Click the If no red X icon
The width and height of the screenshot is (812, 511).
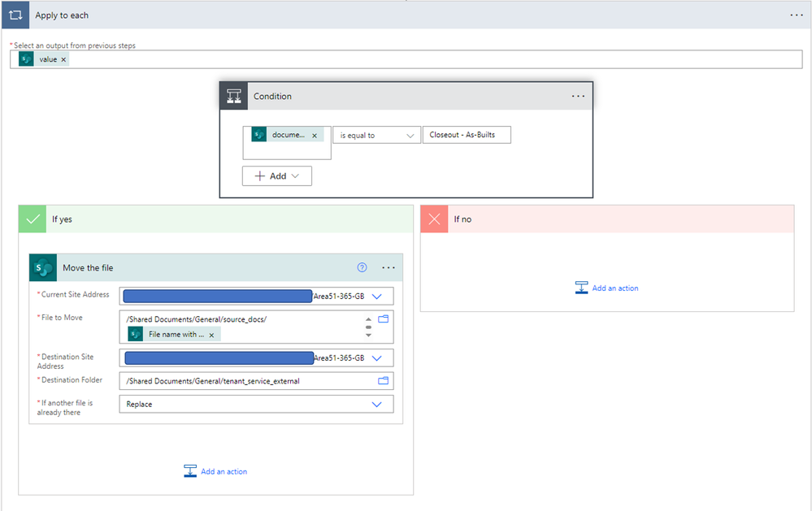pyautogui.click(x=435, y=219)
